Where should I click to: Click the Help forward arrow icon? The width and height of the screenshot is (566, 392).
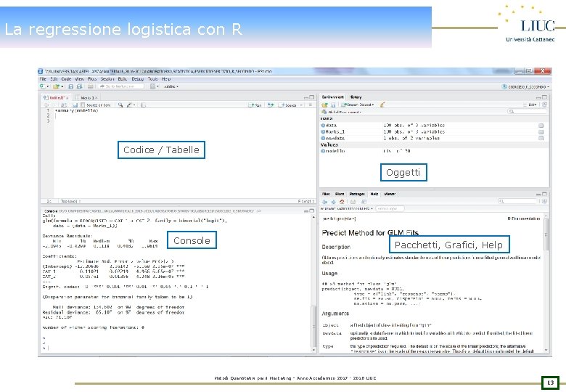click(x=333, y=201)
